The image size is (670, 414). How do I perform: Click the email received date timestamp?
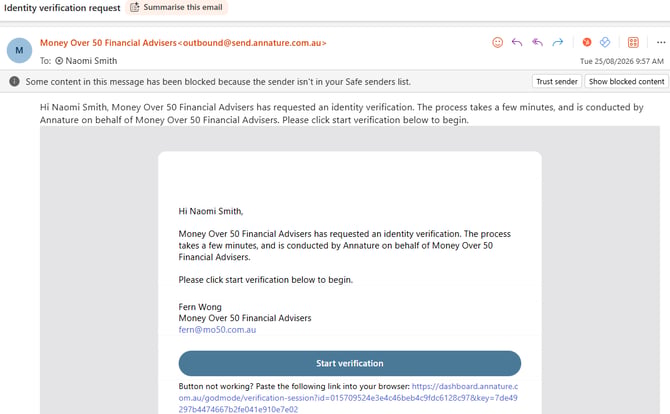click(622, 61)
